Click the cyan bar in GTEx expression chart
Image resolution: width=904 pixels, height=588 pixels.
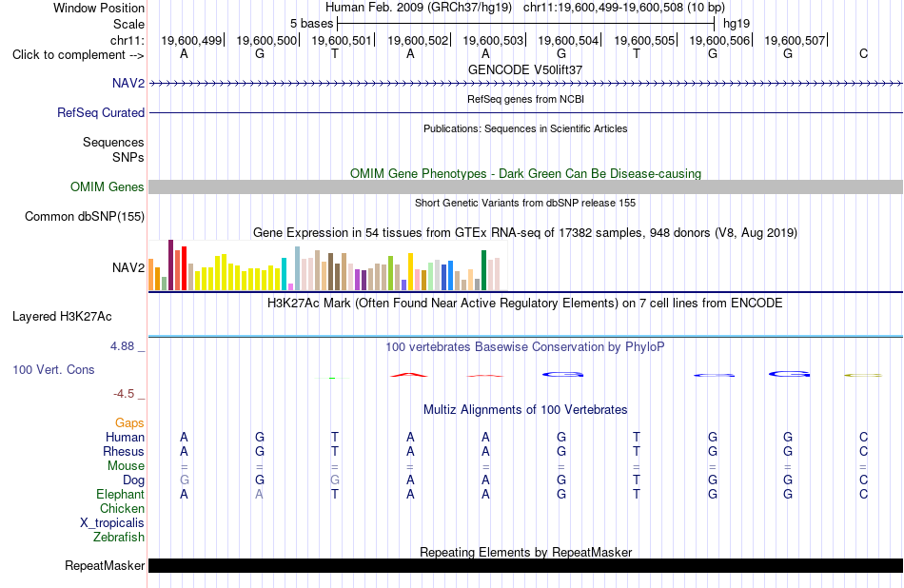284,274
